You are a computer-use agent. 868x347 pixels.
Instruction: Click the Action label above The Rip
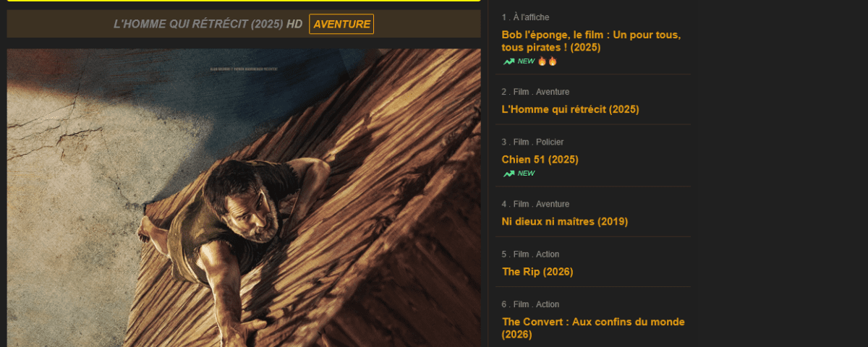click(x=548, y=254)
